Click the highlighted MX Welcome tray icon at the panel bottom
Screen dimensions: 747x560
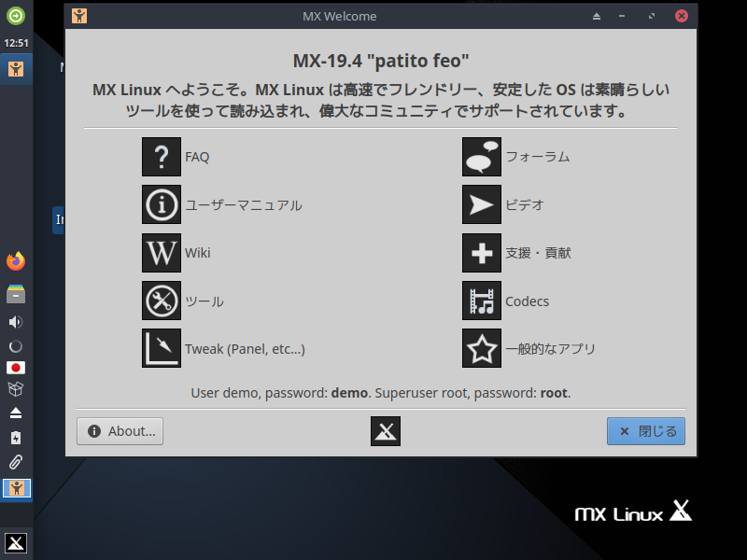point(17,488)
